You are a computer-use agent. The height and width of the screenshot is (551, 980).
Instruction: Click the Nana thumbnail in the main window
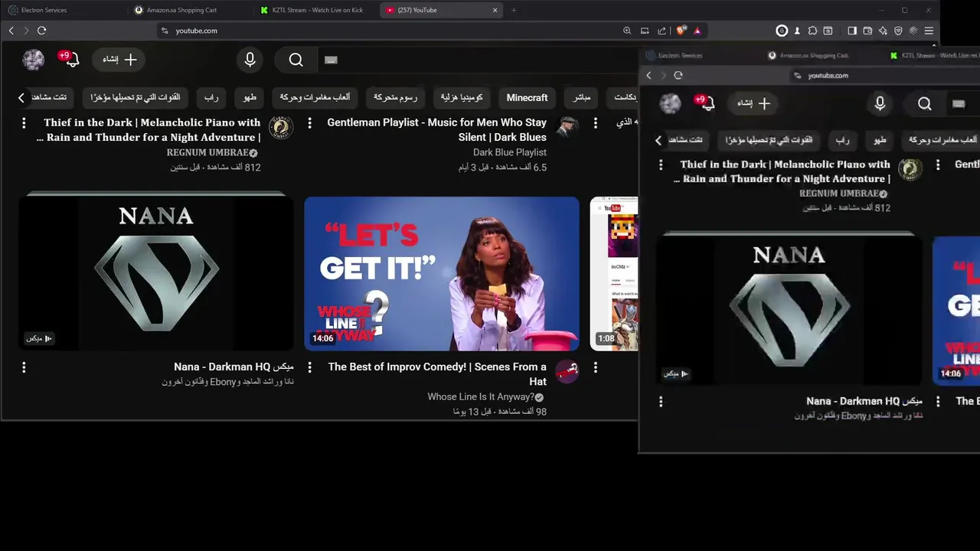(x=156, y=273)
